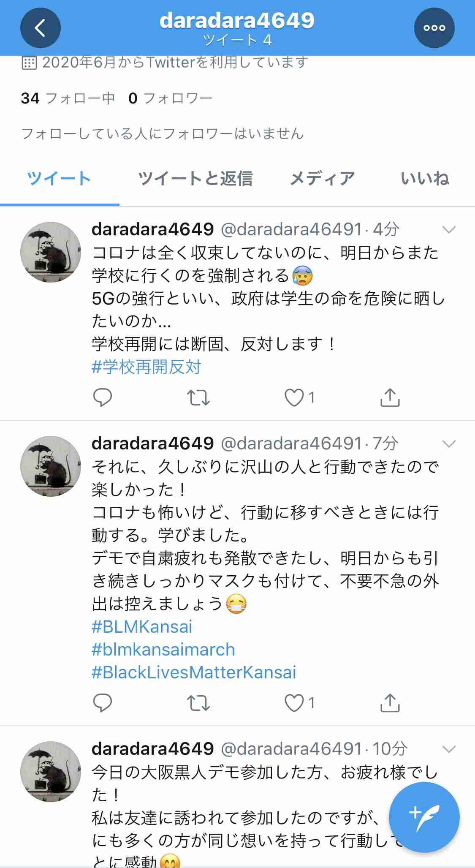Retweet the BLMKansai tweet
Viewport: 475px width, 868px height.
coord(198,703)
